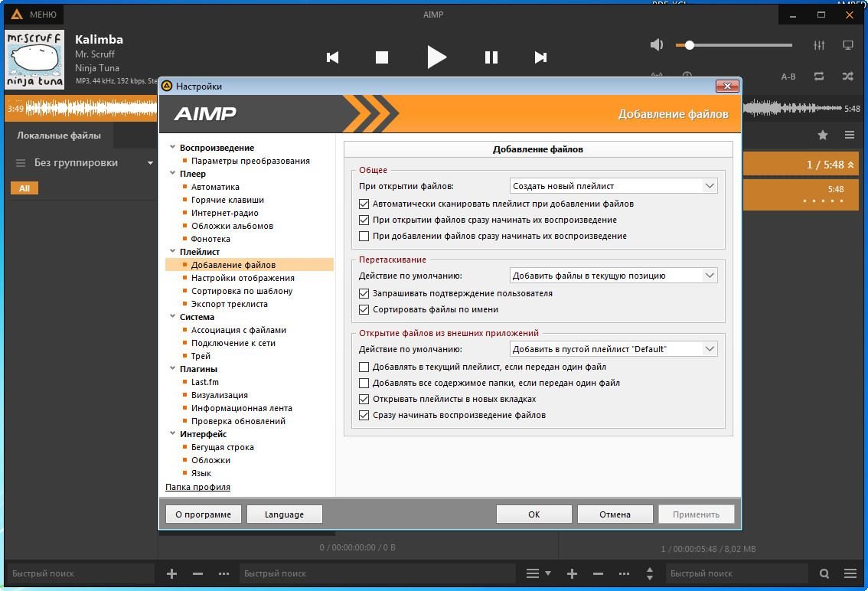
Task: Collapse the Интерфейс tree section
Action: coord(172,434)
